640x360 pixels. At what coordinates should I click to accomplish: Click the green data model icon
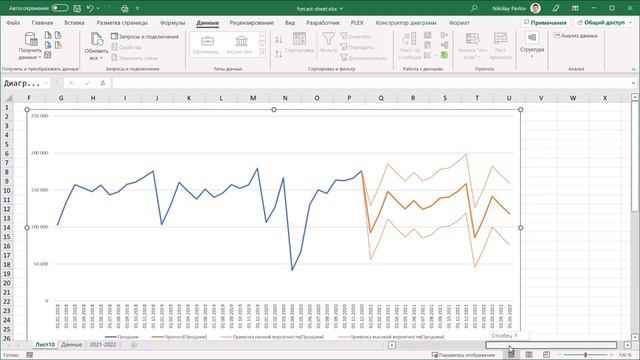(444, 55)
